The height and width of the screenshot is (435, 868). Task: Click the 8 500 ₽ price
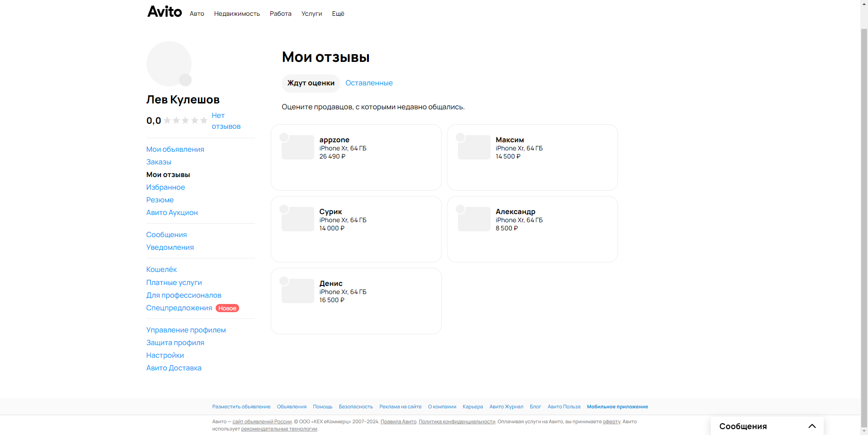pos(507,228)
